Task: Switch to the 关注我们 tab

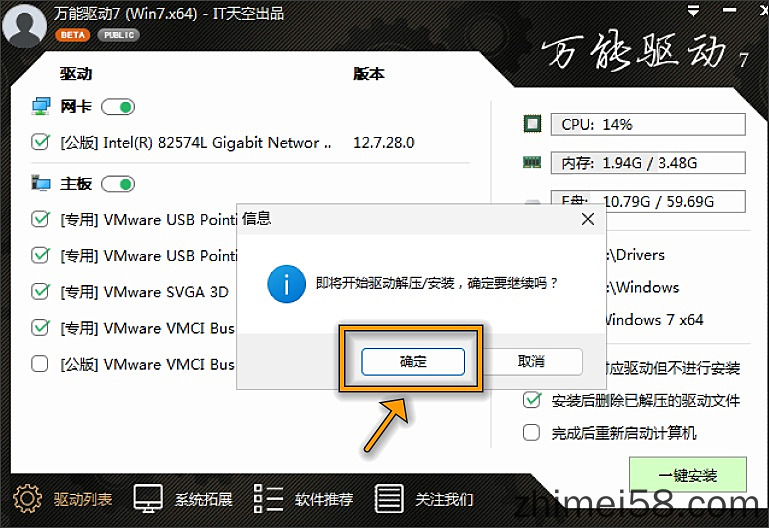Action: pyautogui.click(x=444, y=500)
